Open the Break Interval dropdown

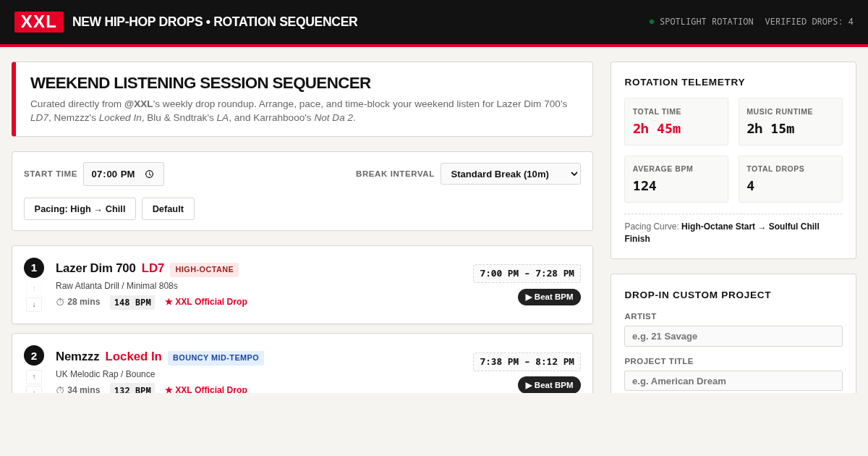(x=511, y=174)
